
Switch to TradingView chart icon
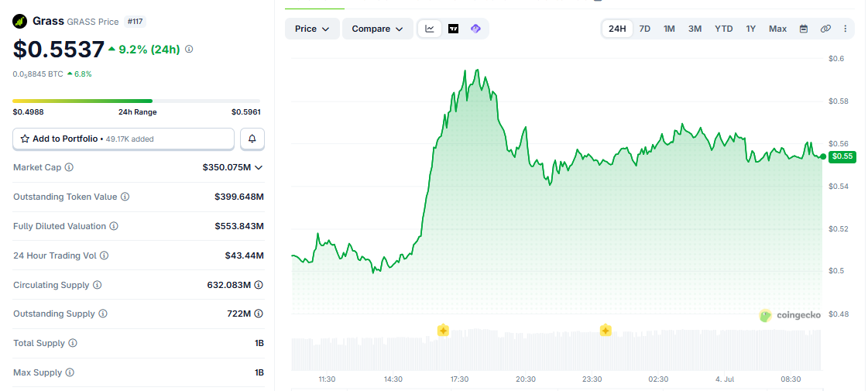[454, 29]
